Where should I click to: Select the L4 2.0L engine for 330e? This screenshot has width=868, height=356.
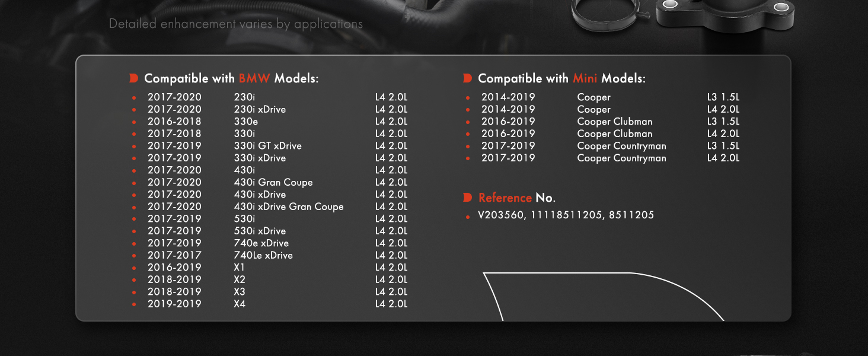(391, 122)
